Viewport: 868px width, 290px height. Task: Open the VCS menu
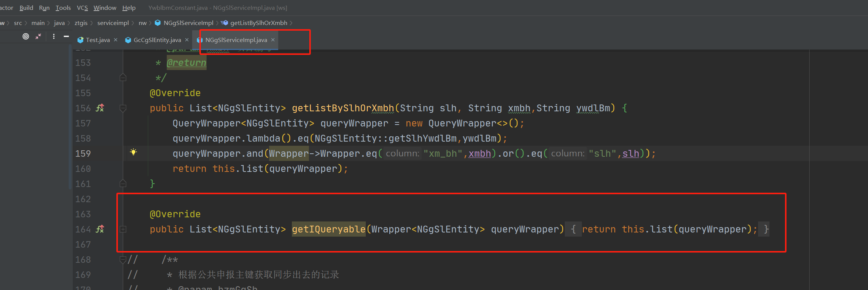point(82,8)
